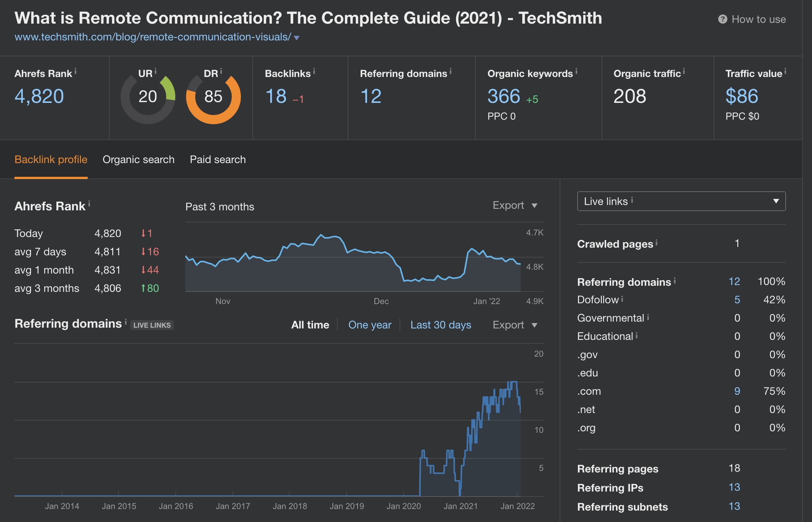Click the How to use question-mark icon
The height and width of the screenshot is (522, 812).
[x=722, y=19]
